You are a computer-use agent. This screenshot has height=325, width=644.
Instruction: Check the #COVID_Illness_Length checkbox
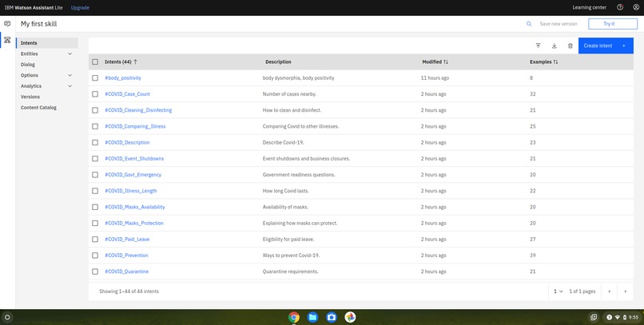[x=95, y=191]
